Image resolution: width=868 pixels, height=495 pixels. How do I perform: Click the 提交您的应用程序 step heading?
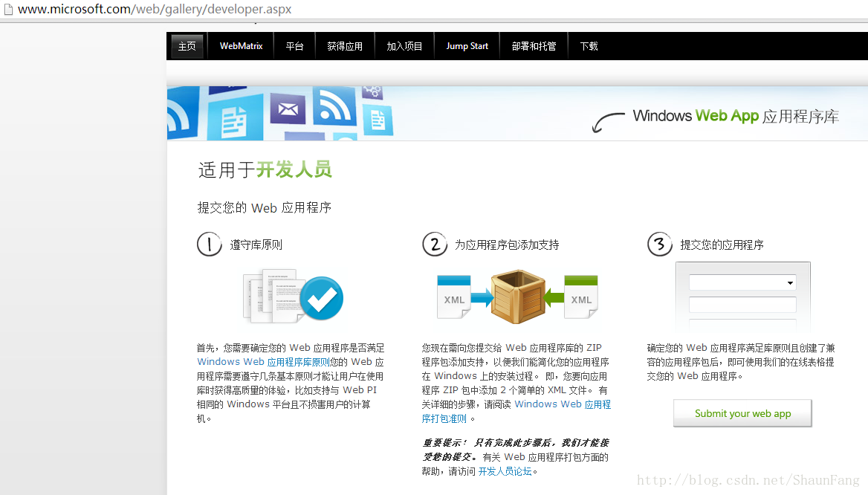pyautogui.click(x=722, y=245)
